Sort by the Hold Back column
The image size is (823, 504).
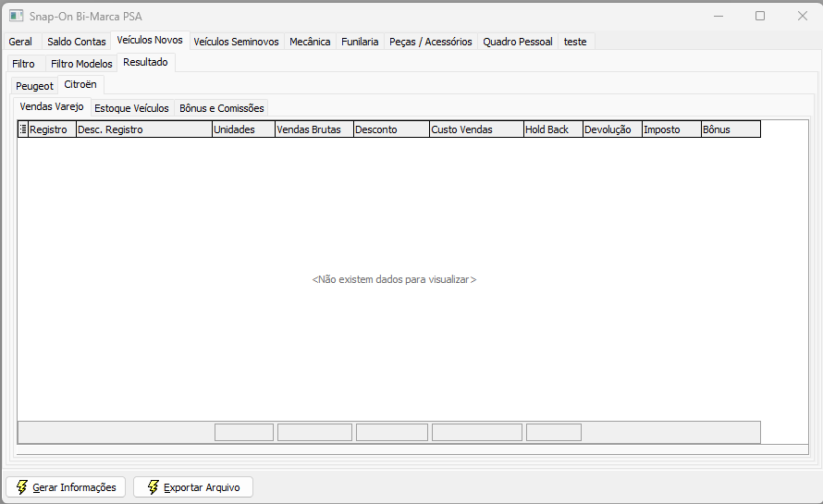tap(553, 129)
